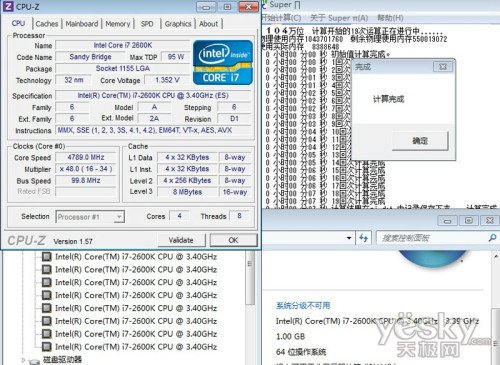Click the scroll-up arrow in Control Panel window

(x=496, y=256)
